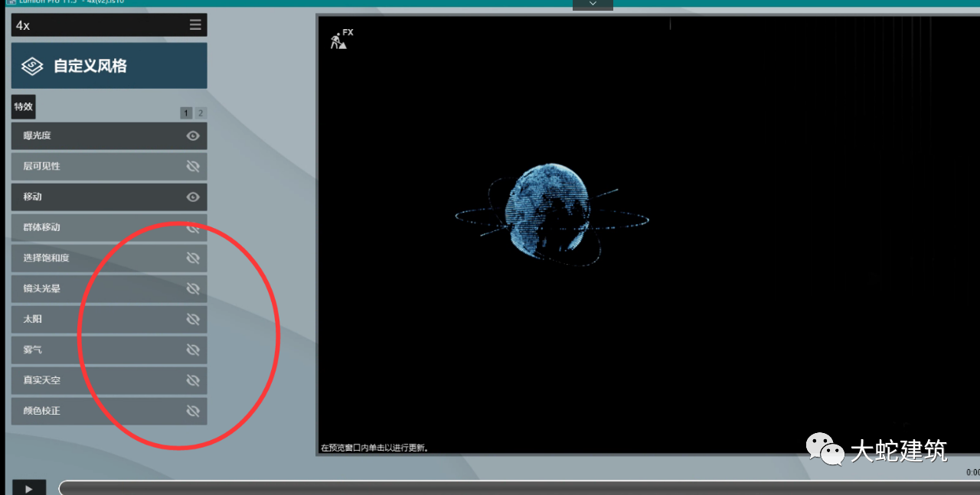The height and width of the screenshot is (495, 980).
Task: Show the 颜色校正 effect
Action: pyautogui.click(x=193, y=411)
